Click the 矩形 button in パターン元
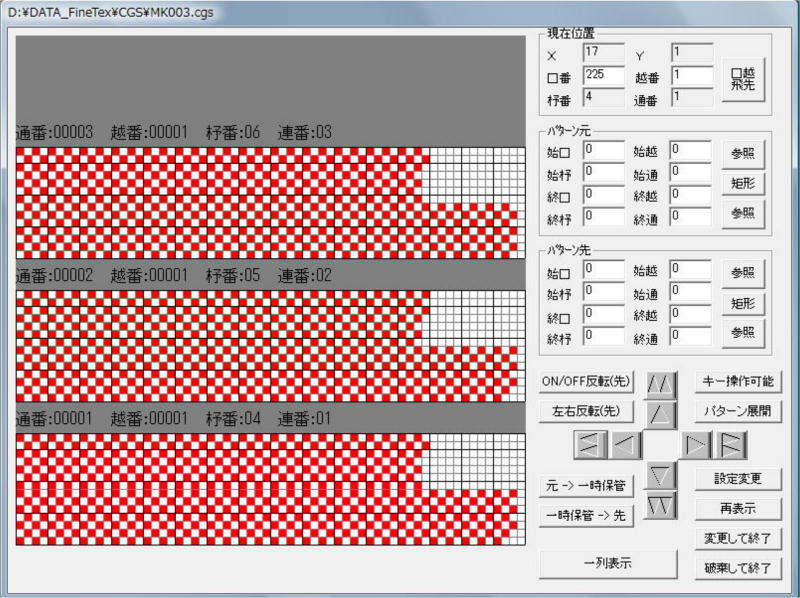Screen dimensions: 800x598 [742, 183]
